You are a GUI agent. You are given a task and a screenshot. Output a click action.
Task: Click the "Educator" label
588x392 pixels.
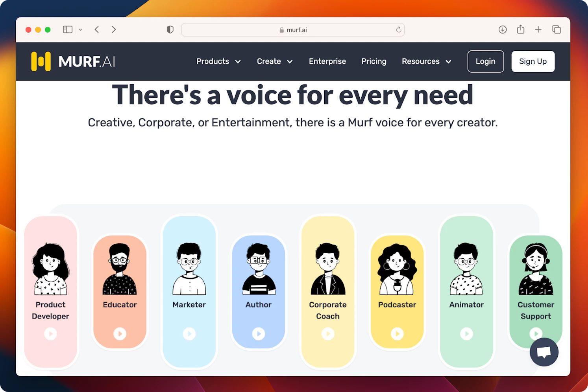(x=120, y=305)
